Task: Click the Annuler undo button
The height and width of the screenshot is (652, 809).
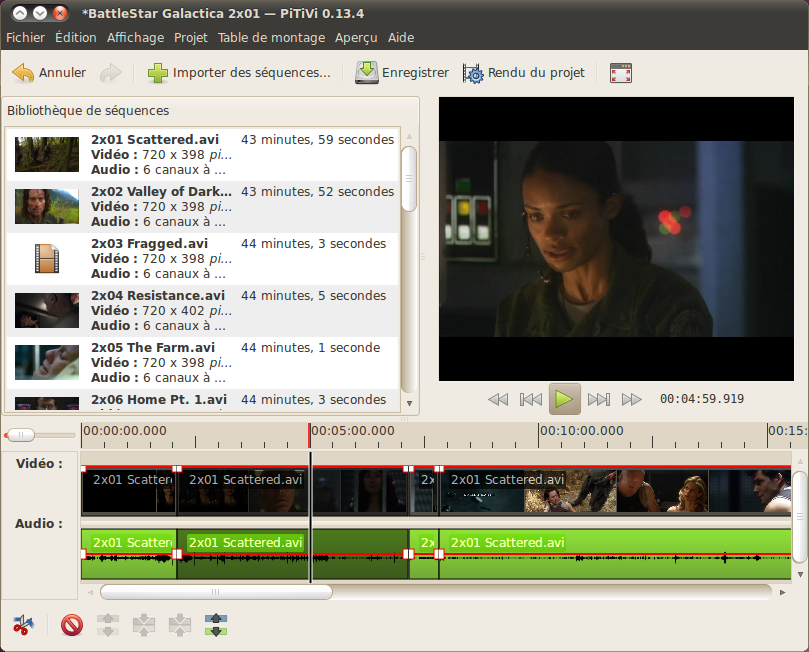Action: pos(49,73)
